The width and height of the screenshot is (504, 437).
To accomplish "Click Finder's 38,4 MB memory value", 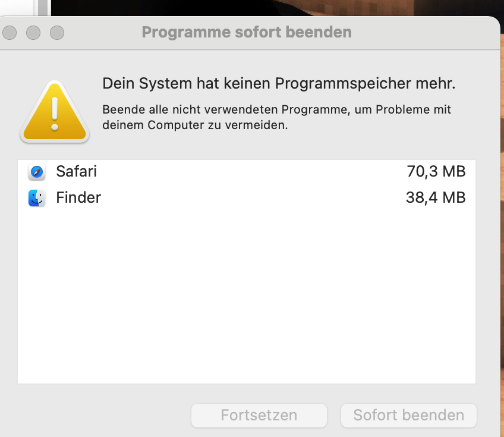I will 435,197.
